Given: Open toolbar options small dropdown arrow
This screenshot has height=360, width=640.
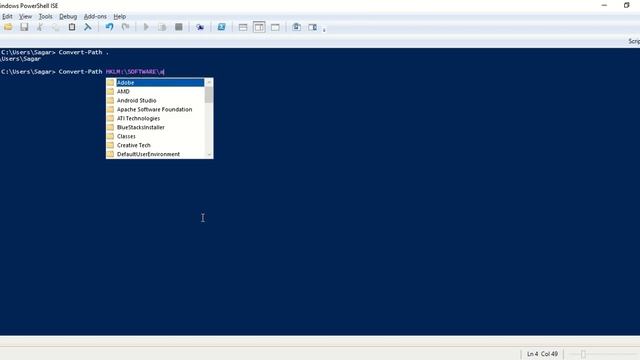Looking at the screenshot, I should coord(324,30).
